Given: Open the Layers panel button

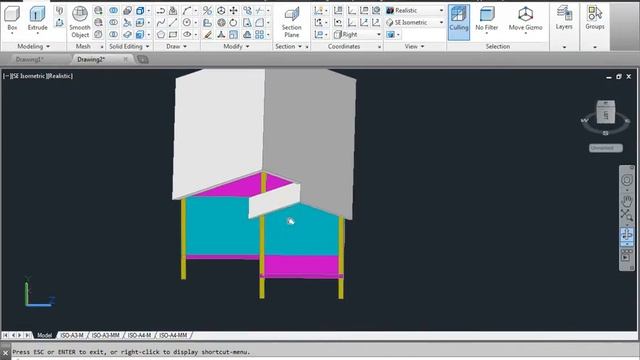Looking at the screenshot, I should pos(564,18).
